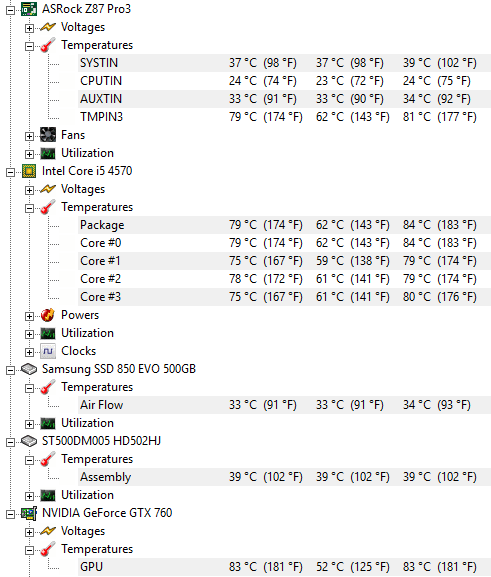Select the GPU temperature row
Screen dimensions: 491x577
(x=285, y=567)
